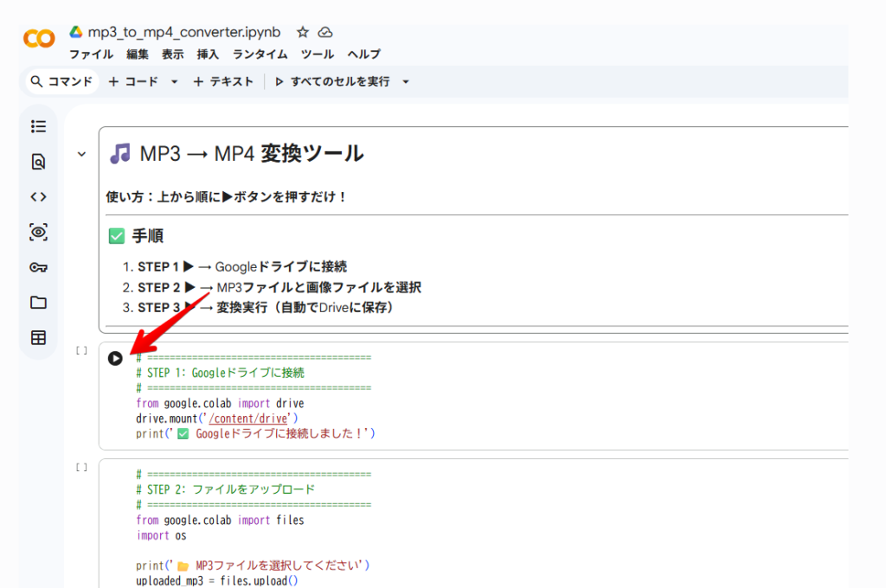Screen dimensions: 886x588
Task: Click the Colab CO logo
Action: 39,38
